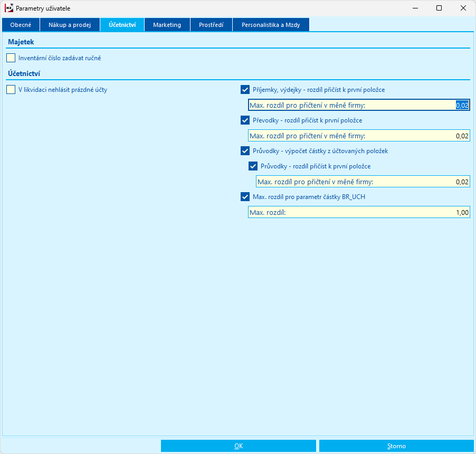Viewport: 476px width, 454px height.
Task: Select the Účetnictví tab
Action: (122, 25)
